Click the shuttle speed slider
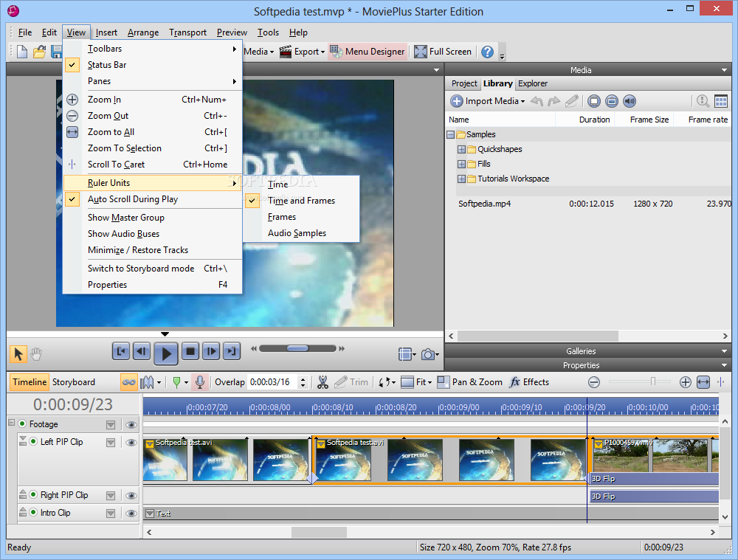The image size is (738, 560). point(297,349)
